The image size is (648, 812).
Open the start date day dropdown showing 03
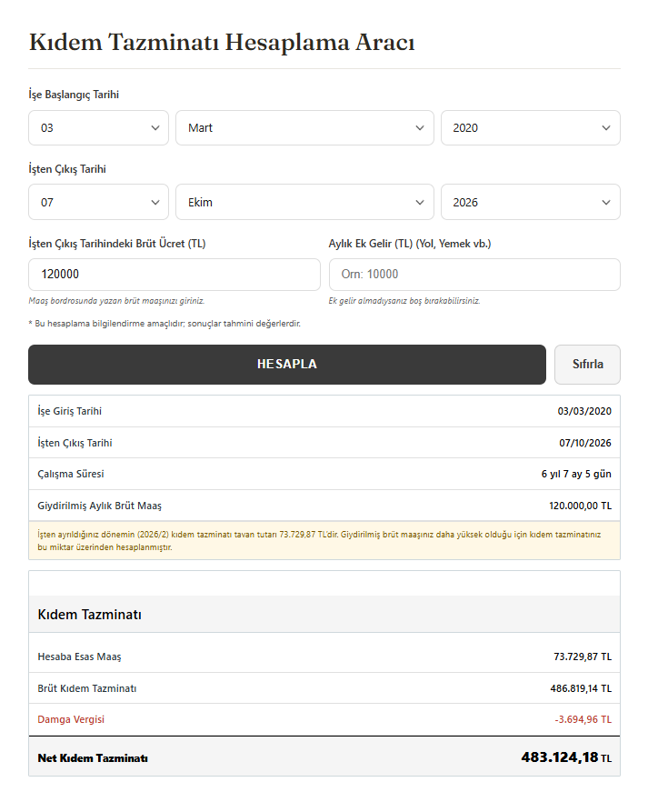pyautogui.click(x=98, y=128)
